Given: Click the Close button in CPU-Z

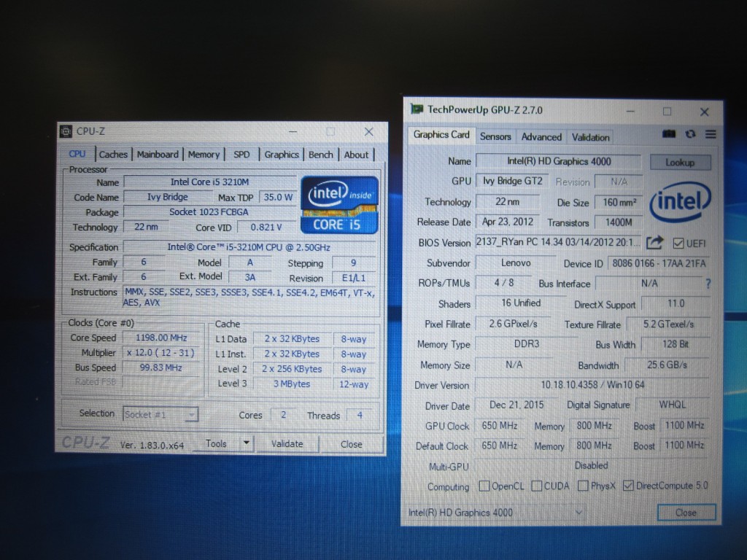Looking at the screenshot, I should (x=351, y=444).
